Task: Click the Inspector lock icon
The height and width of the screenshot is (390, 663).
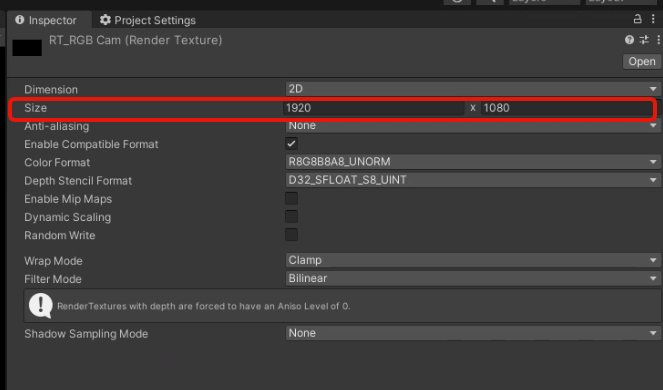Action: [x=637, y=19]
